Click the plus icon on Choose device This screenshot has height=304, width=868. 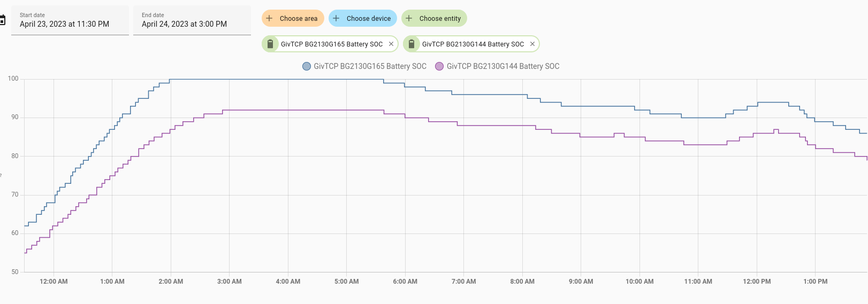pos(336,18)
